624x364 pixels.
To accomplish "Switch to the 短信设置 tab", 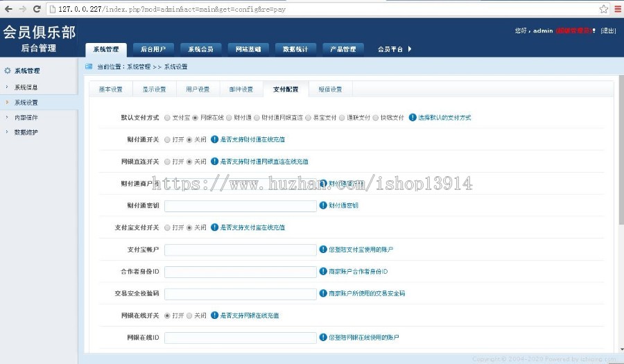I will [x=330, y=89].
